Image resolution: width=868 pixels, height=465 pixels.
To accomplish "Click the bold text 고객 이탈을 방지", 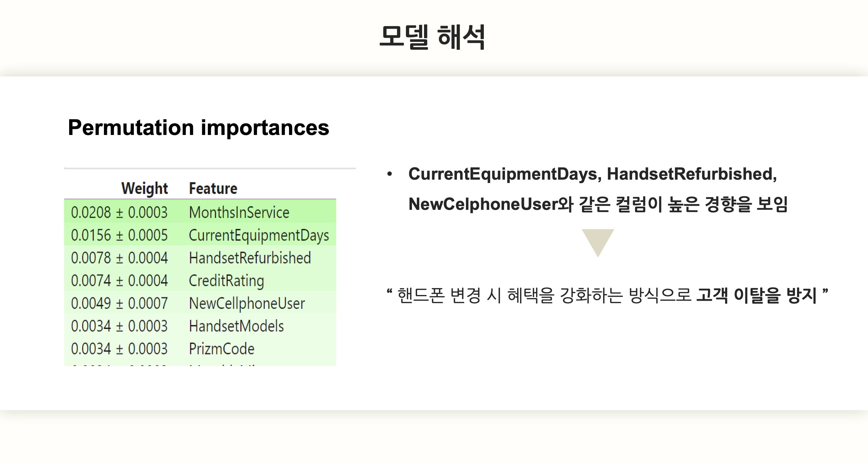I will (x=757, y=296).
